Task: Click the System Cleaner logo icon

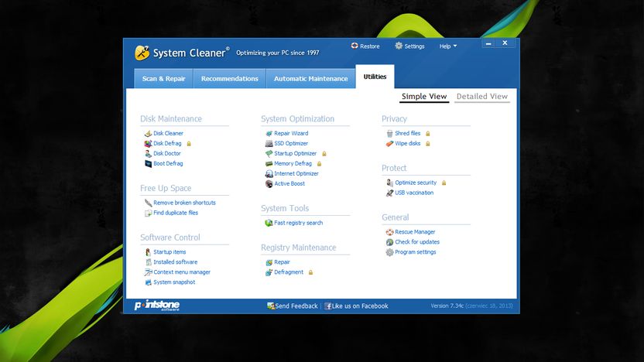Action: 142,53
